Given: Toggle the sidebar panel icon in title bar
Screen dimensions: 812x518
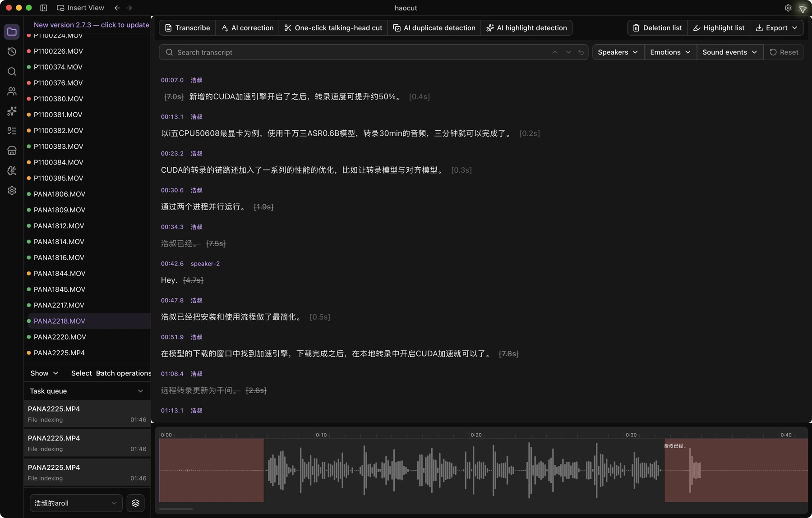Looking at the screenshot, I should pos(44,8).
